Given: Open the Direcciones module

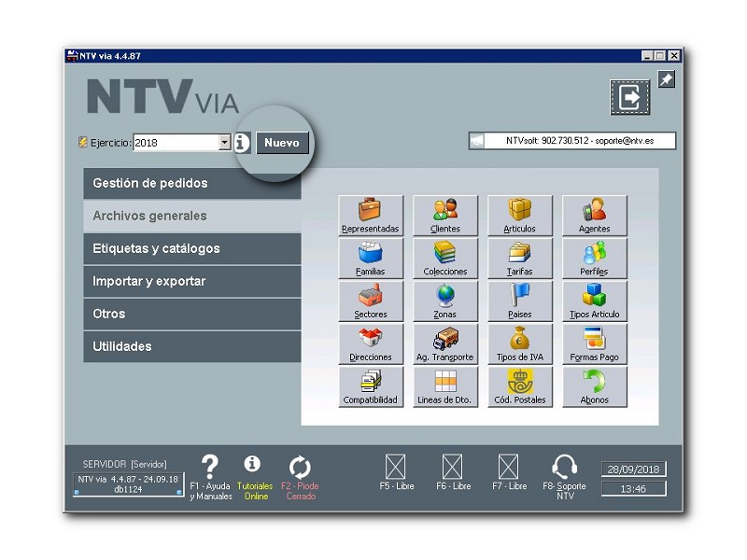Looking at the screenshot, I should (371, 343).
